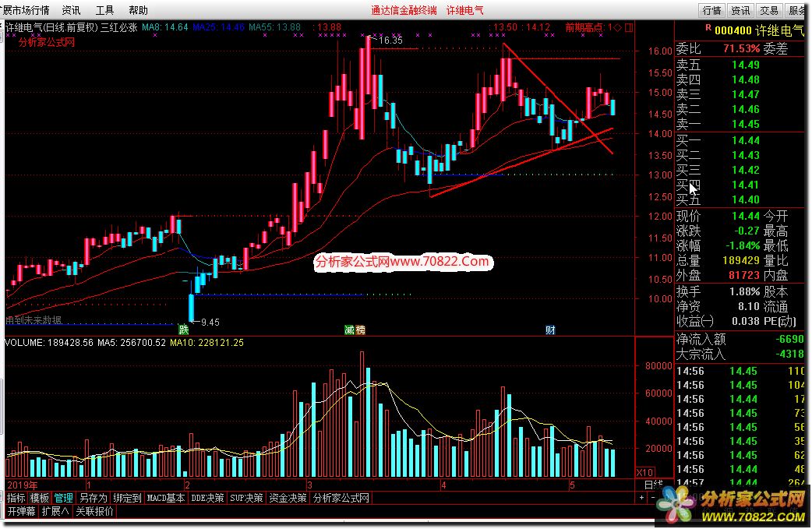Click the 绑定到 button
Image resolution: width=812 pixels, height=529 pixels.
[127, 498]
